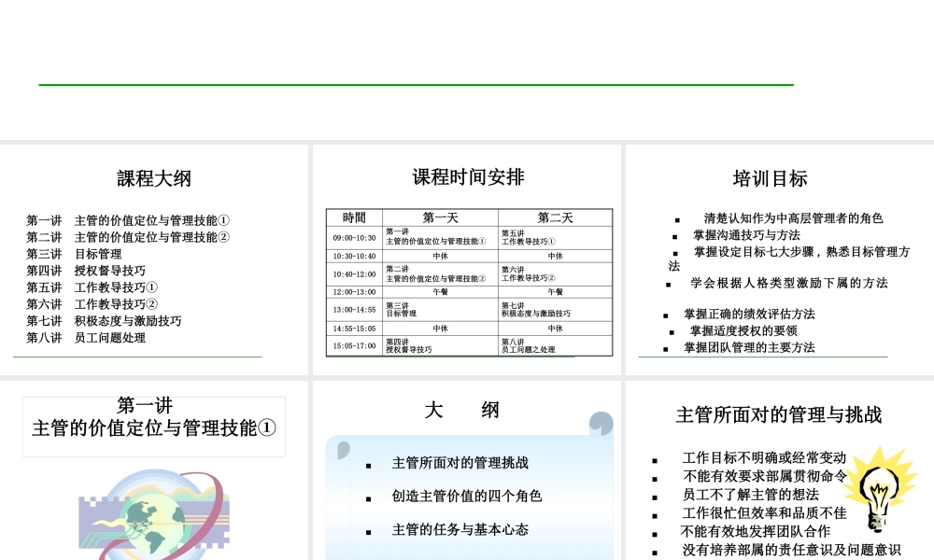Click the 10:40-12:00 time cell
This screenshot has width=934, height=560.
354,274
